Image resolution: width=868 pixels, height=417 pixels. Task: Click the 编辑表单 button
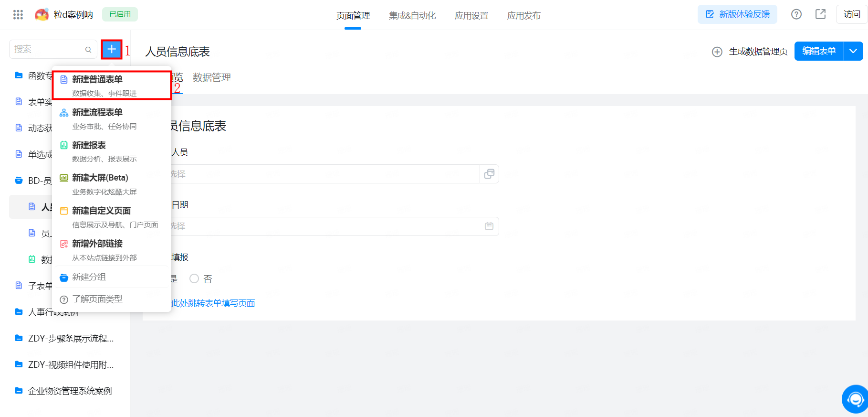819,51
